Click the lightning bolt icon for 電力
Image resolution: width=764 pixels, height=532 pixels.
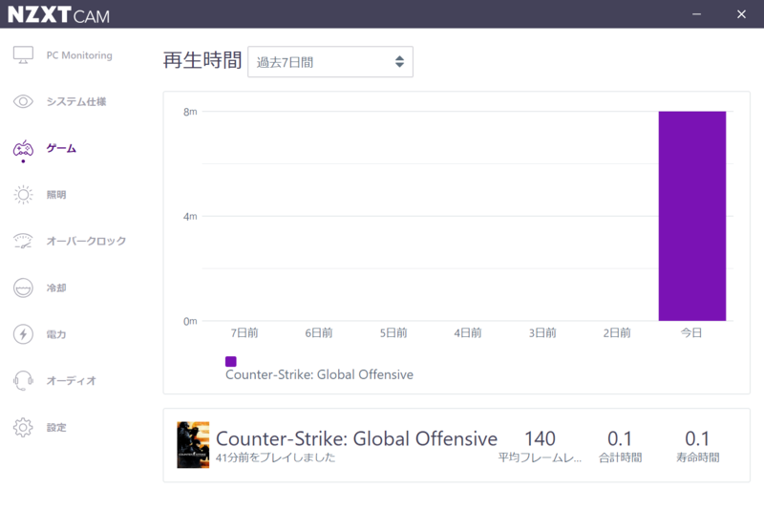(23, 334)
